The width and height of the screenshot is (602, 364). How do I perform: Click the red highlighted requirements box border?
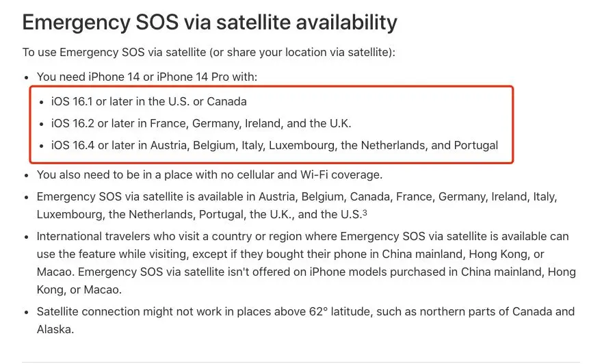pos(272,87)
